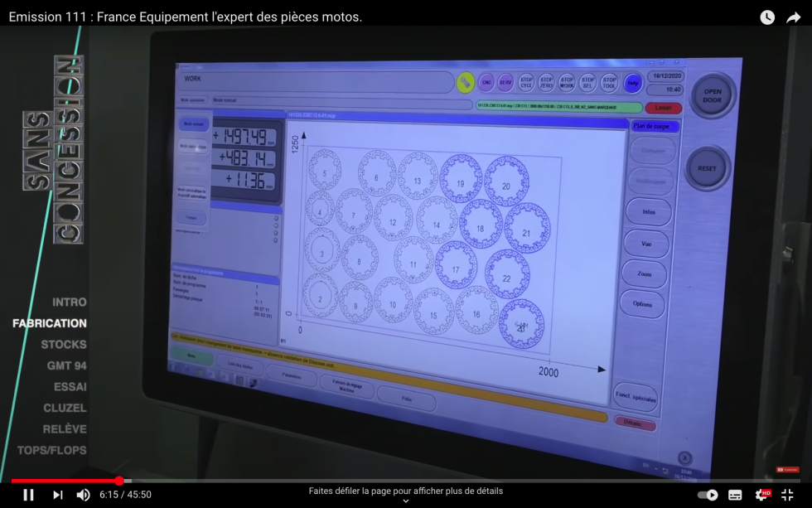Click the RESET round button
812x508 pixels.
coord(707,168)
